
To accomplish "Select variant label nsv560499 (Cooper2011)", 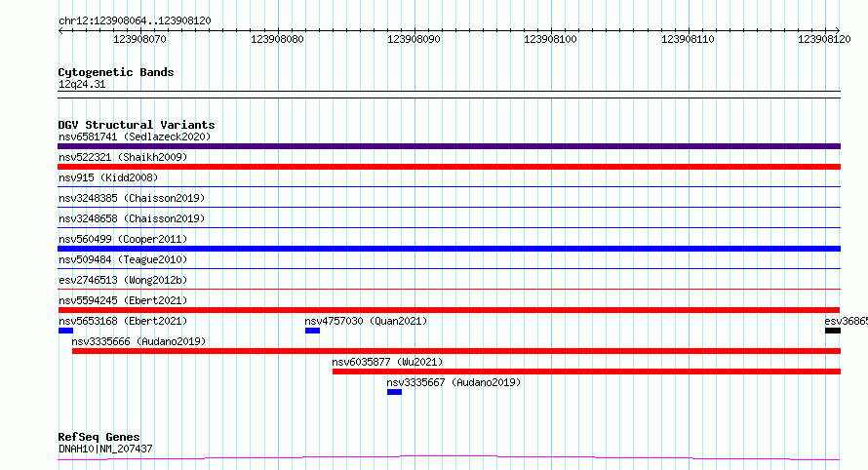I will (x=123, y=239).
